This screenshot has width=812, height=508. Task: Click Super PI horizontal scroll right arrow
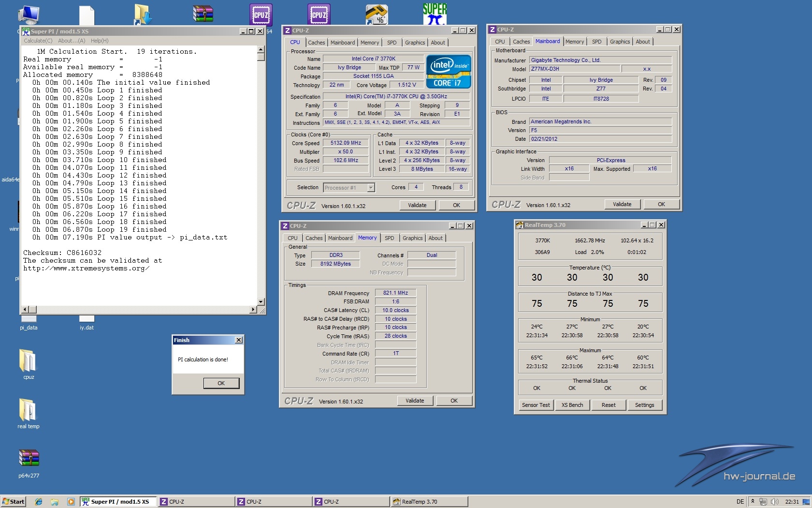click(253, 309)
